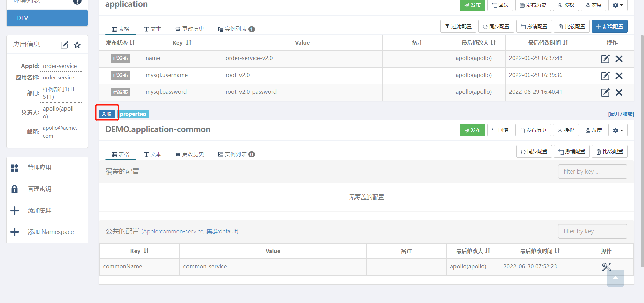This screenshot has width=644, height=303.
Task: Click the scroll-to-top arrow button
Action: click(x=615, y=278)
